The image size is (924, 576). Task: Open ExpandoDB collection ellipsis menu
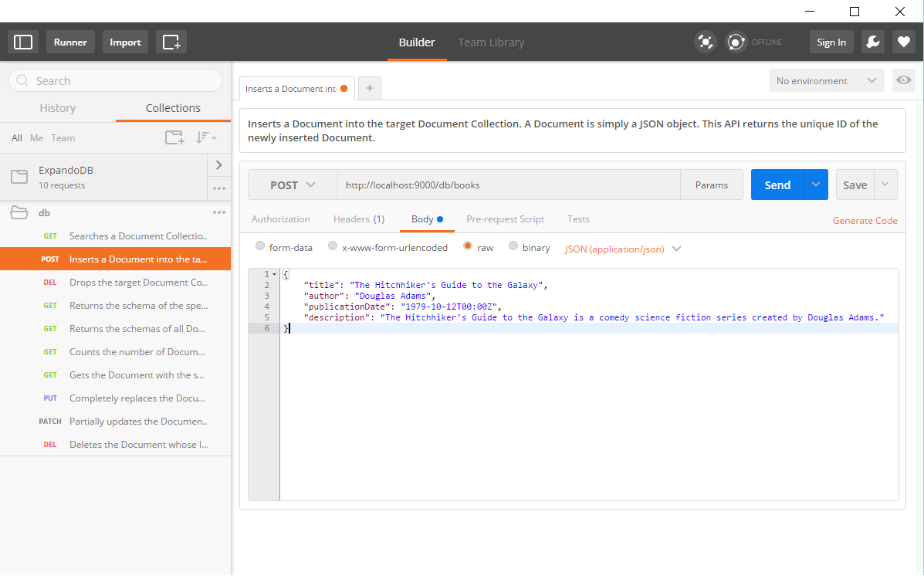click(x=219, y=188)
